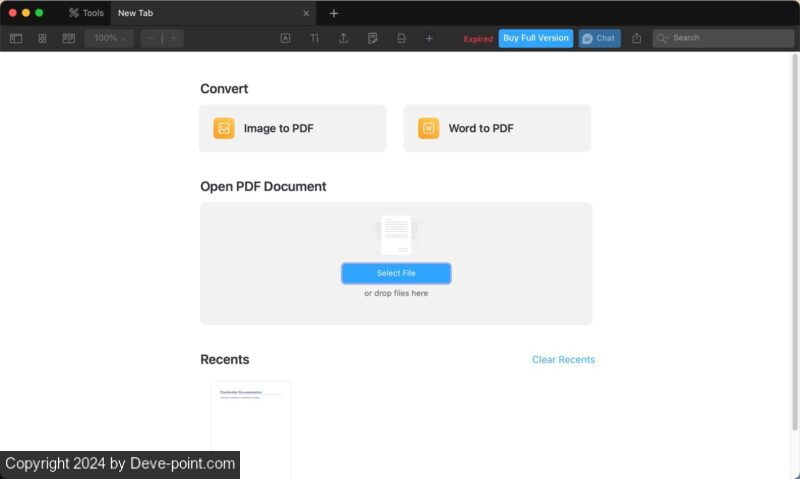Open the Chat assistant

coord(599,38)
